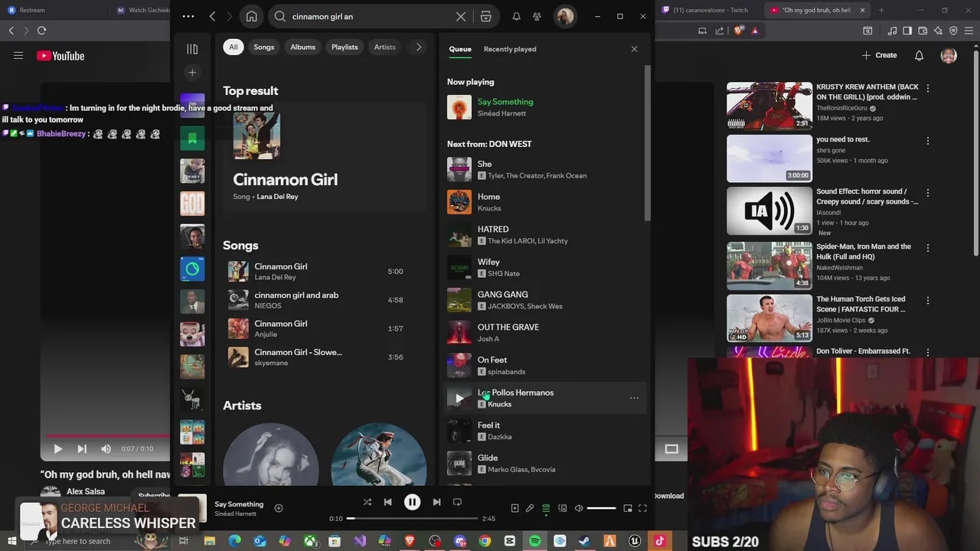
Task: Click the YouTube Create button
Action: pos(879,55)
